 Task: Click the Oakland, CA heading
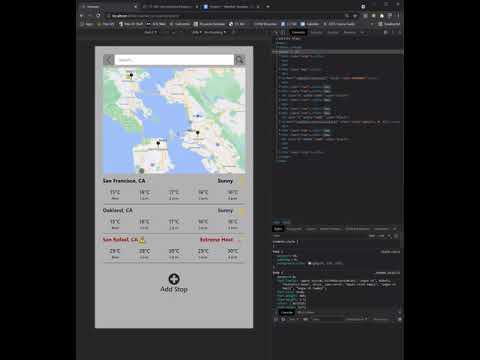click(118, 210)
